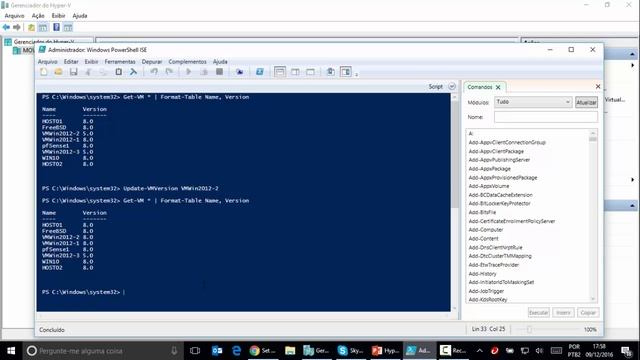The image size is (640, 360).
Task: Launch Edge browser from taskbar
Action: (236, 351)
